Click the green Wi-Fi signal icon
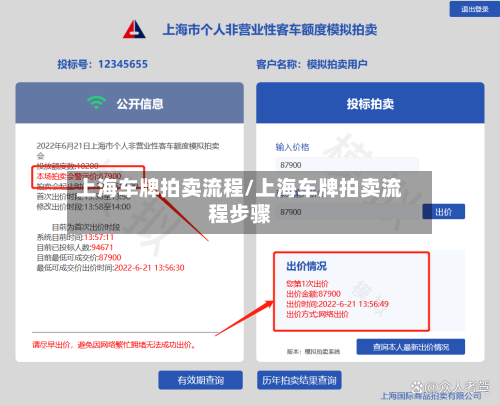This screenshot has height=405, width=500. click(x=96, y=102)
